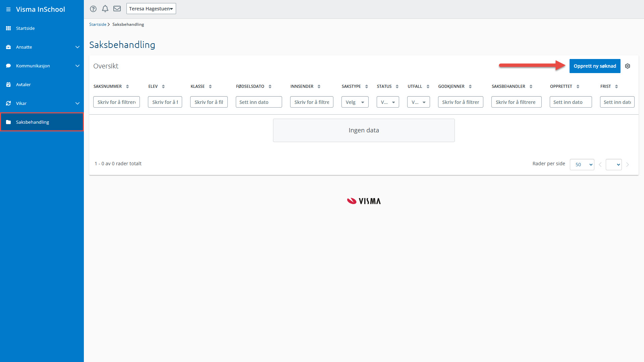Viewport: 644px width, 362px height.
Task: Open Avtaler in the sidebar
Action: point(23,84)
